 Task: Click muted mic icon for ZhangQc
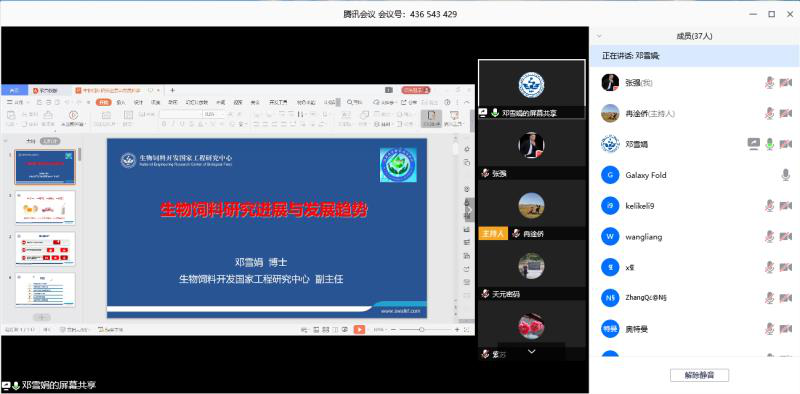[770, 298]
